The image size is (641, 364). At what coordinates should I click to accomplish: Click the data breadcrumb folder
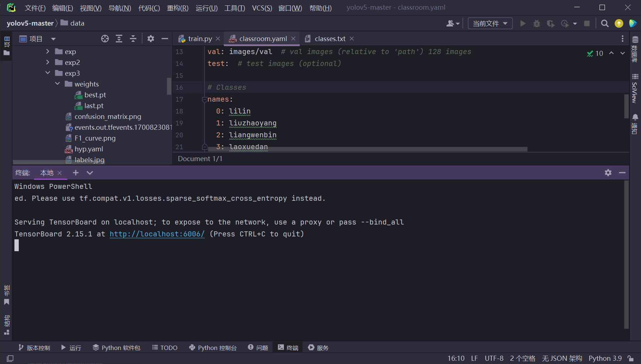click(73, 23)
